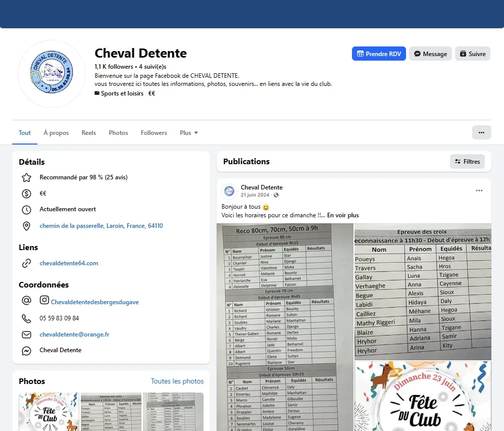Open third Photos section thumbnail
Viewport: 504px width, 431px height.
point(173,412)
